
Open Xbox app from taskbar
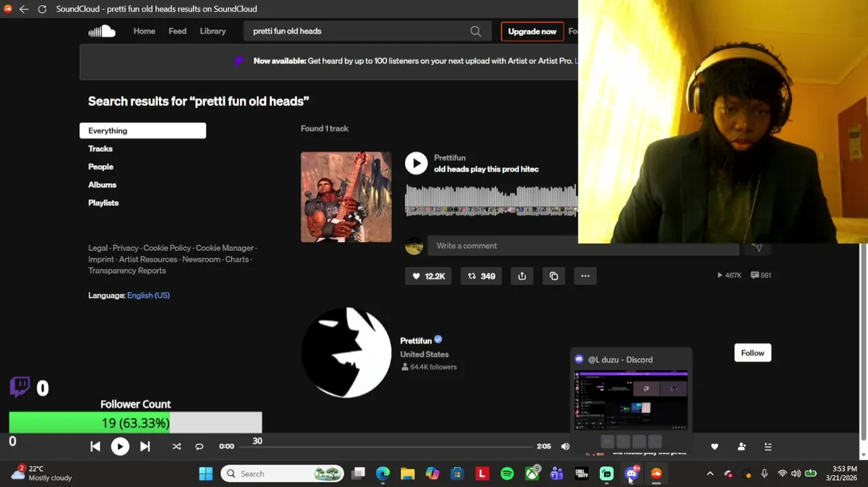point(532,473)
